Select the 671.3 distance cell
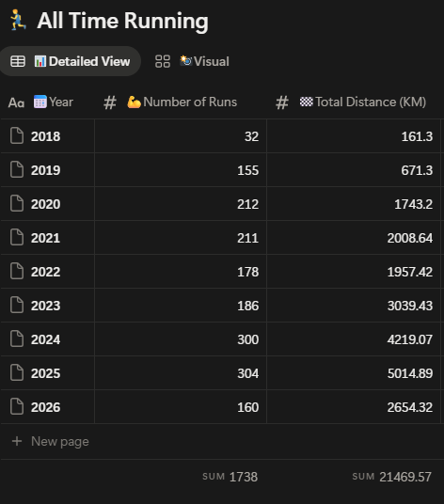 coord(354,169)
